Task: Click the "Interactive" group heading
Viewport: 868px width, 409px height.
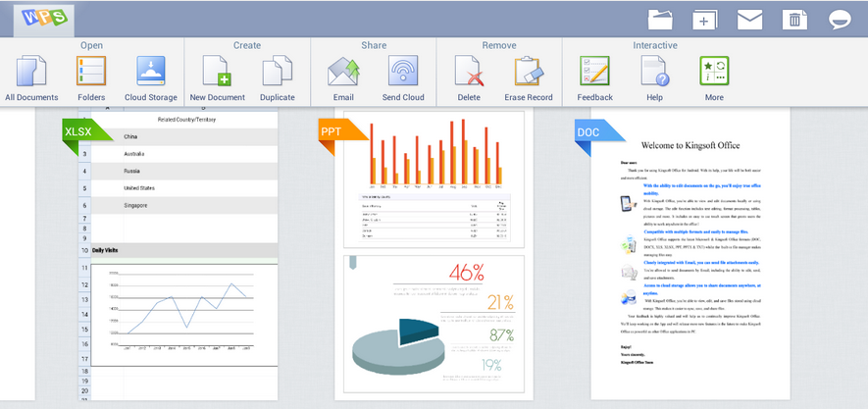Action: point(655,45)
